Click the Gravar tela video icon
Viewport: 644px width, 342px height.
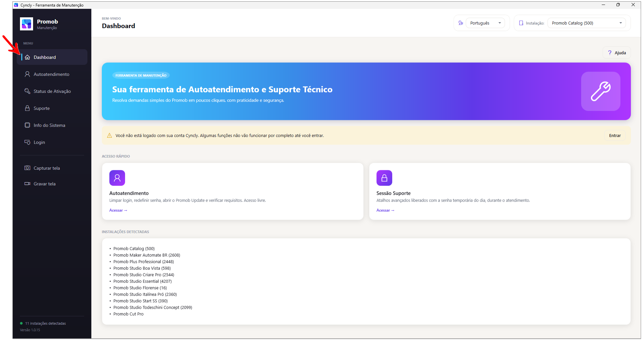[28, 184]
